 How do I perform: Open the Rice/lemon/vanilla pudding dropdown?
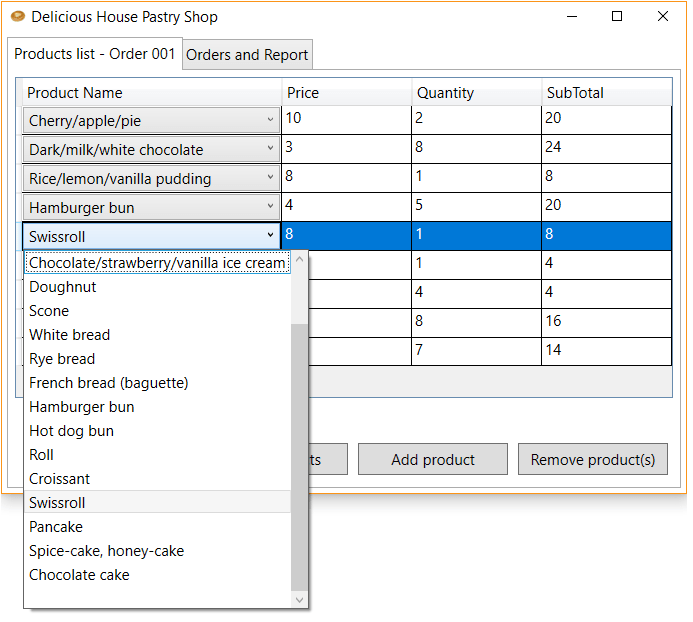click(x=270, y=179)
